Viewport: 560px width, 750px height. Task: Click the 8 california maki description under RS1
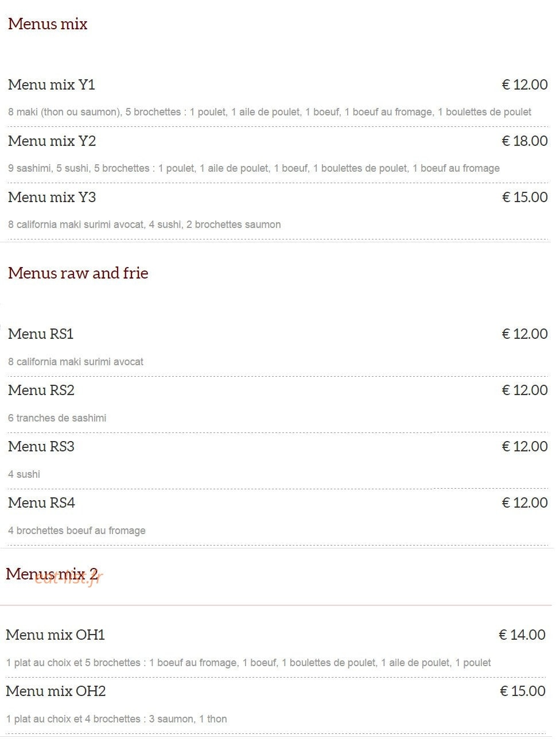(x=76, y=362)
